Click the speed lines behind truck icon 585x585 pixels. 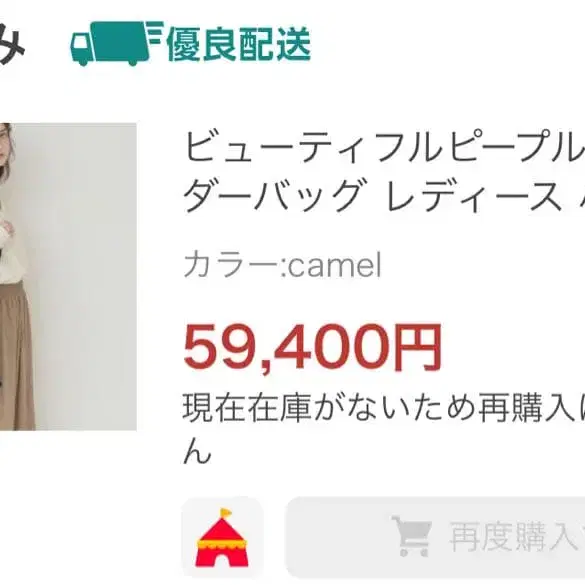(x=156, y=33)
